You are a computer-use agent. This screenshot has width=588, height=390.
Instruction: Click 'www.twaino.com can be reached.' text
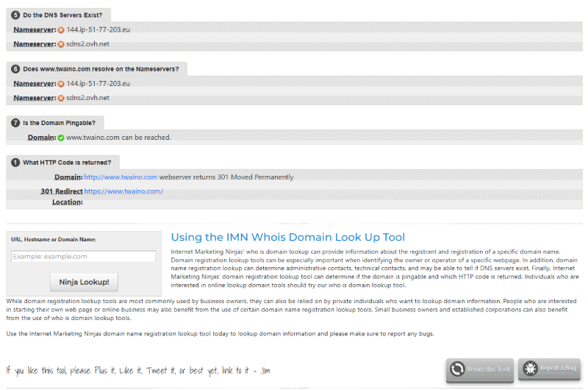tap(118, 138)
